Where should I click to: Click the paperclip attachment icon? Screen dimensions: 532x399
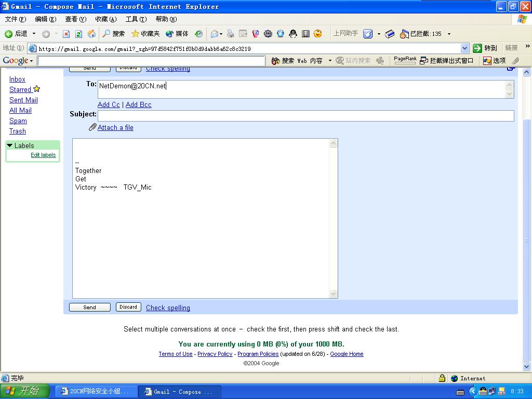coord(92,127)
